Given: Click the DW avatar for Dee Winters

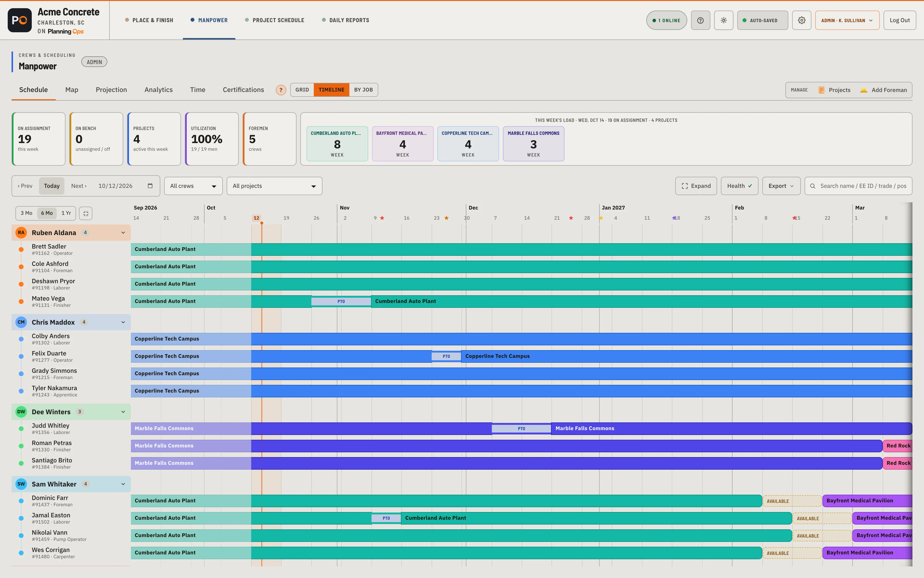Looking at the screenshot, I should pyautogui.click(x=21, y=412).
